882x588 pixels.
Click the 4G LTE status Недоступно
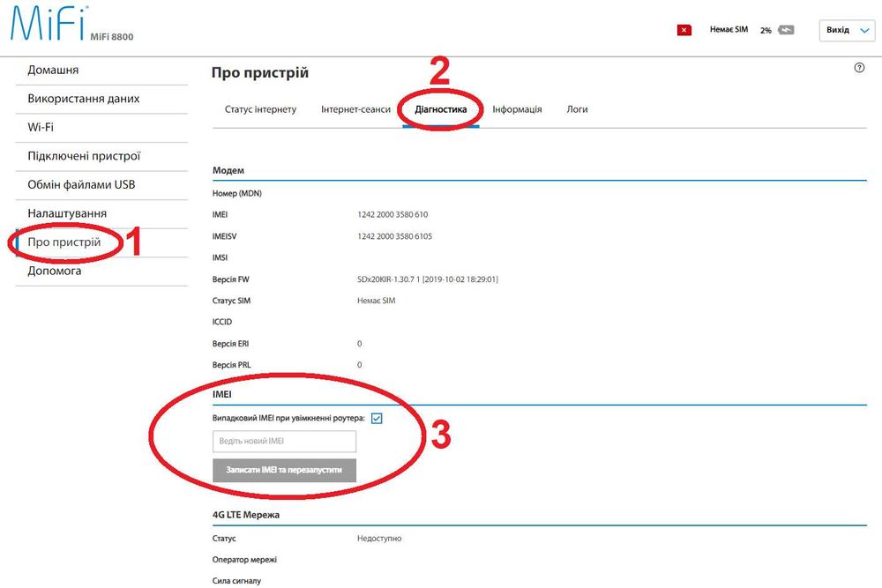(x=379, y=538)
